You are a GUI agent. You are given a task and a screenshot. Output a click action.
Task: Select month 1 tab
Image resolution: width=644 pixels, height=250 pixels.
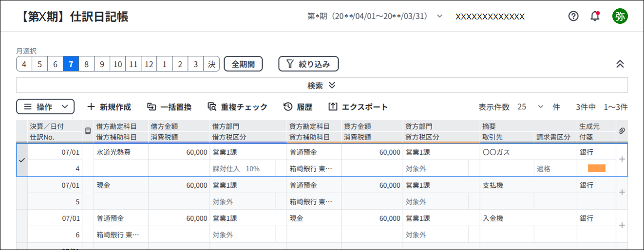[164, 64]
